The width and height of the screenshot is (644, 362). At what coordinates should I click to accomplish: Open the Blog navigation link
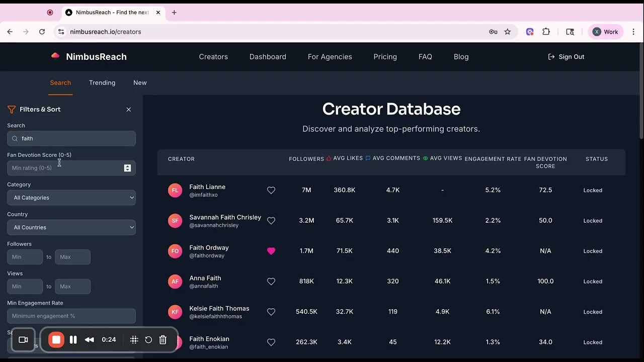[461, 57]
